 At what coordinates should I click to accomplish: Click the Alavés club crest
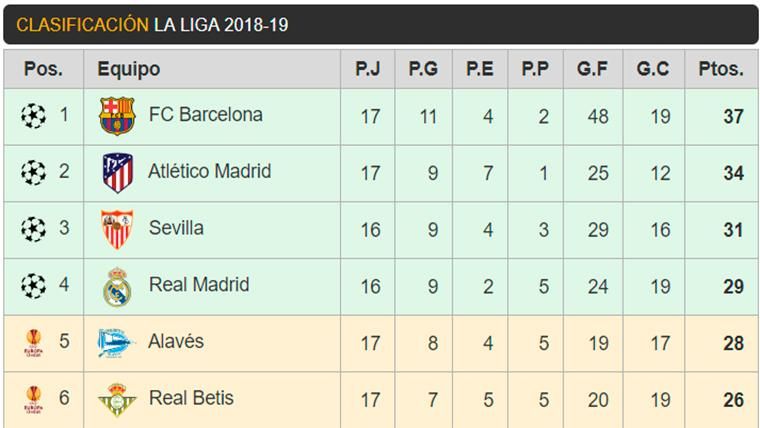pos(116,343)
